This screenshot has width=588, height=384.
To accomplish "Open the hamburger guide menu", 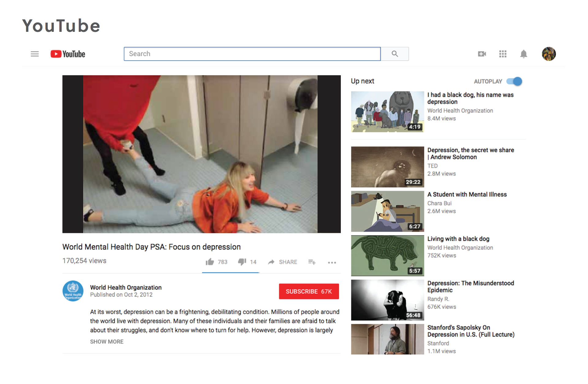I will (x=35, y=54).
